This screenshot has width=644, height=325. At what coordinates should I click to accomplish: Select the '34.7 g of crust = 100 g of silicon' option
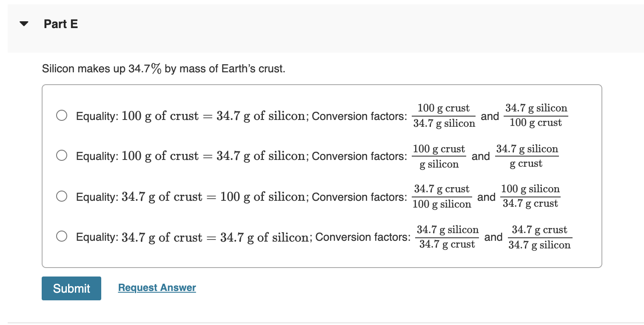pos(62,196)
